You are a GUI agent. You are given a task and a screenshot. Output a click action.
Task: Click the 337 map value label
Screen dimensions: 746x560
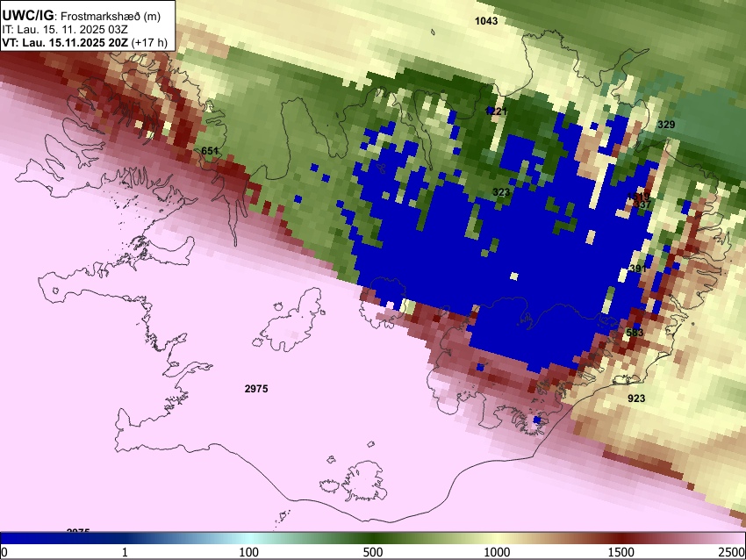(642, 205)
